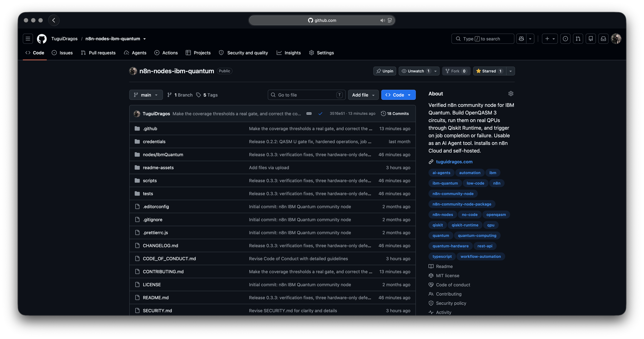Open the Security policy link
Viewport: 644px width, 339px height.
point(451,303)
